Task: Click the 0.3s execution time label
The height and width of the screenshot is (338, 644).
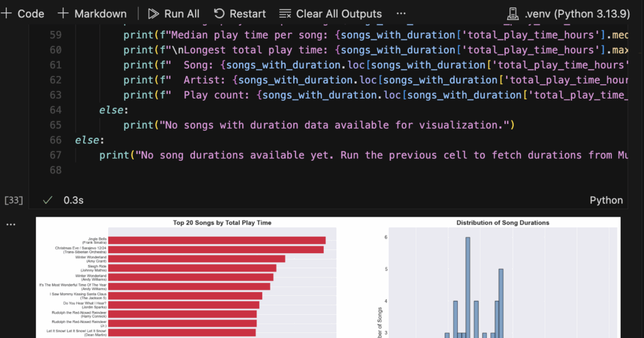Action: click(74, 200)
